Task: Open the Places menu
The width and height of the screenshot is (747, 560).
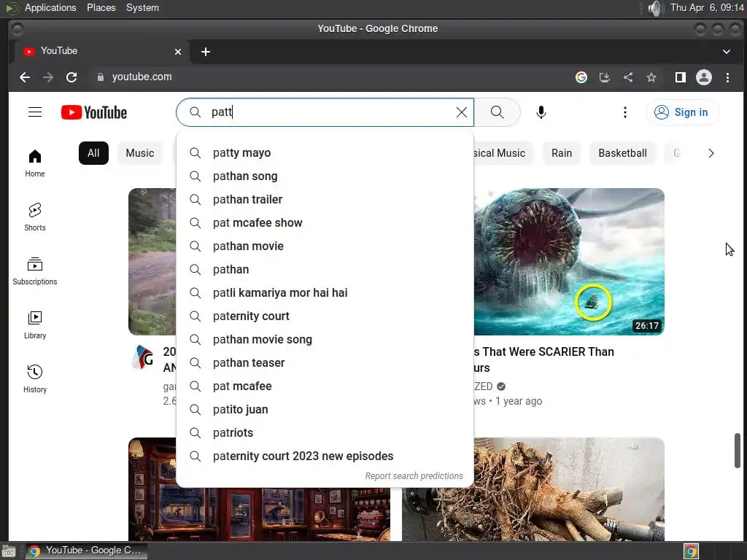Action: (101, 7)
